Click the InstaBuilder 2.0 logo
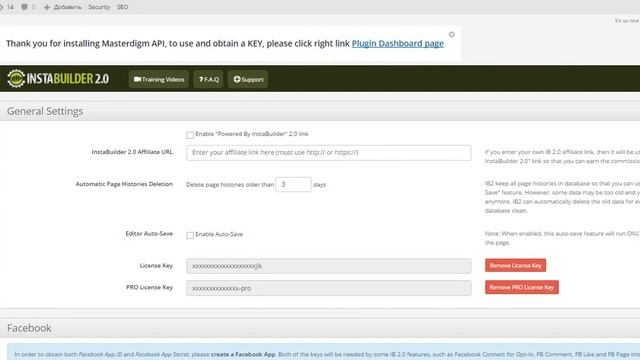This screenshot has width=640, height=360. (58, 78)
